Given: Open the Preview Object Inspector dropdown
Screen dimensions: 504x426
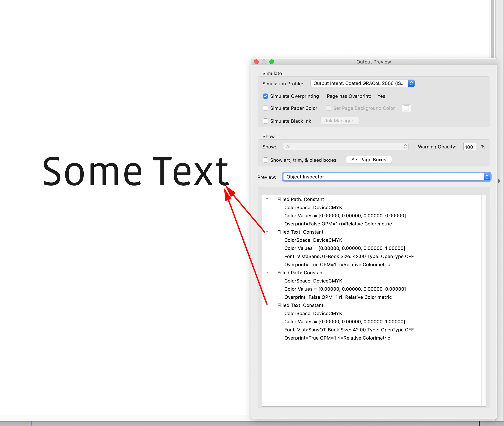Looking at the screenshot, I should 386,177.
